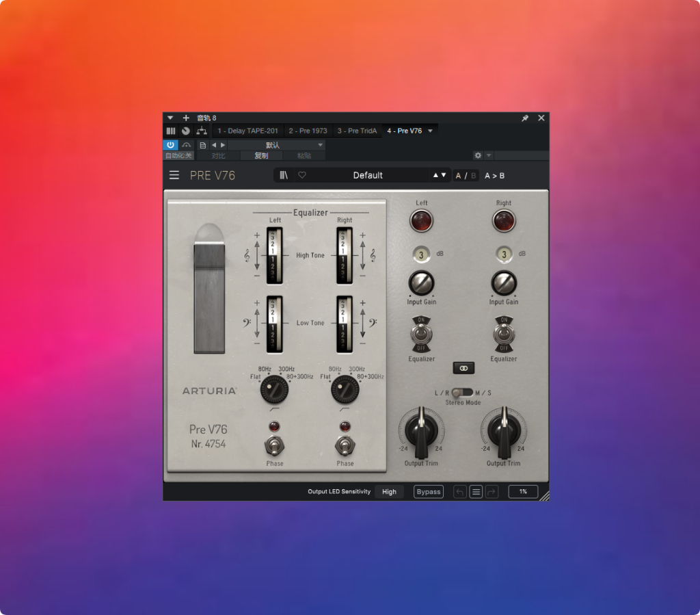Expand the Pre V76 tab dropdown arrow
This screenshot has height=615, width=700.
(x=431, y=131)
